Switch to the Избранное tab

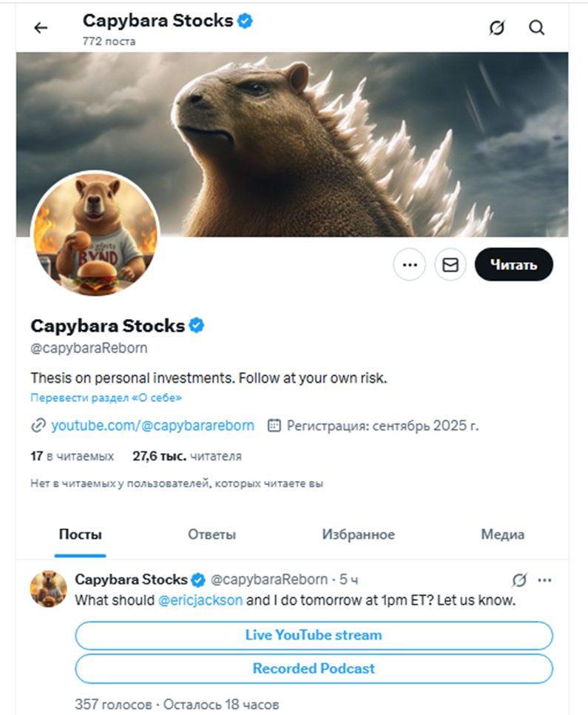[x=359, y=534]
